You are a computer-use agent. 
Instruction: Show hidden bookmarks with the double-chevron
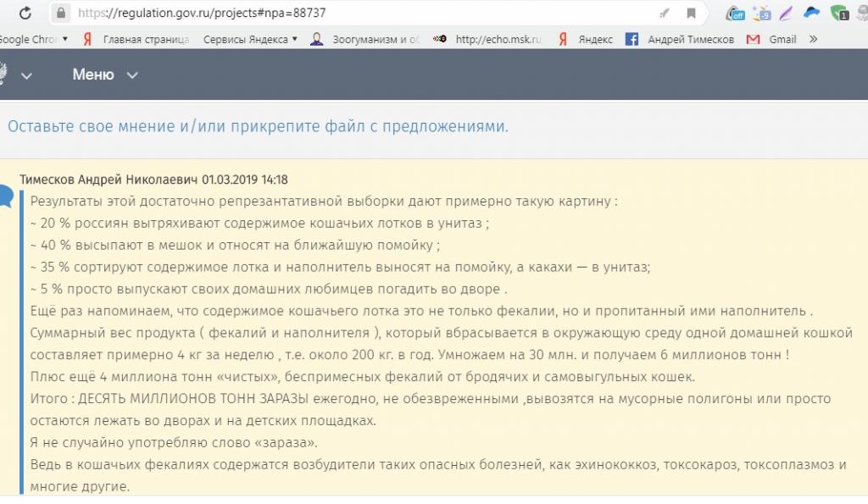[x=813, y=39]
